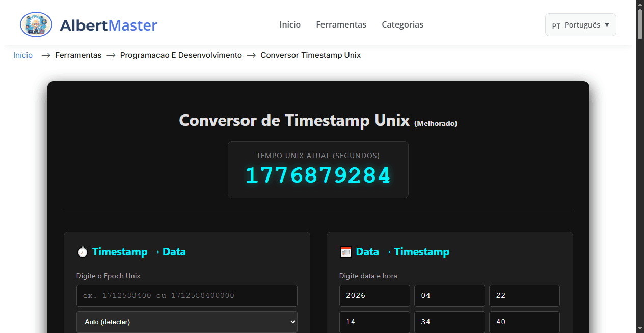Expand the Auto dropdown chevron arrow
Image resolution: width=644 pixels, height=333 pixels.
pyautogui.click(x=294, y=322)
